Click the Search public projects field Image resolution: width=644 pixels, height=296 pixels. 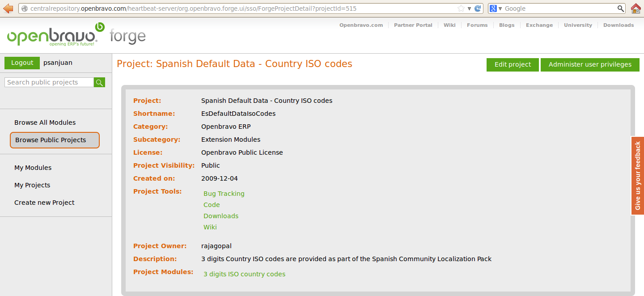49,82
